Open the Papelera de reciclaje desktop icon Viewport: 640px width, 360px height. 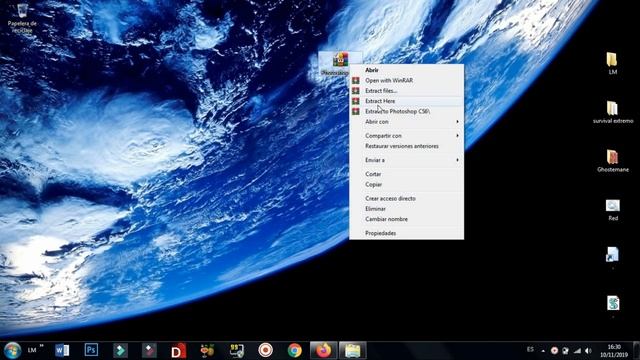point(22,18)
